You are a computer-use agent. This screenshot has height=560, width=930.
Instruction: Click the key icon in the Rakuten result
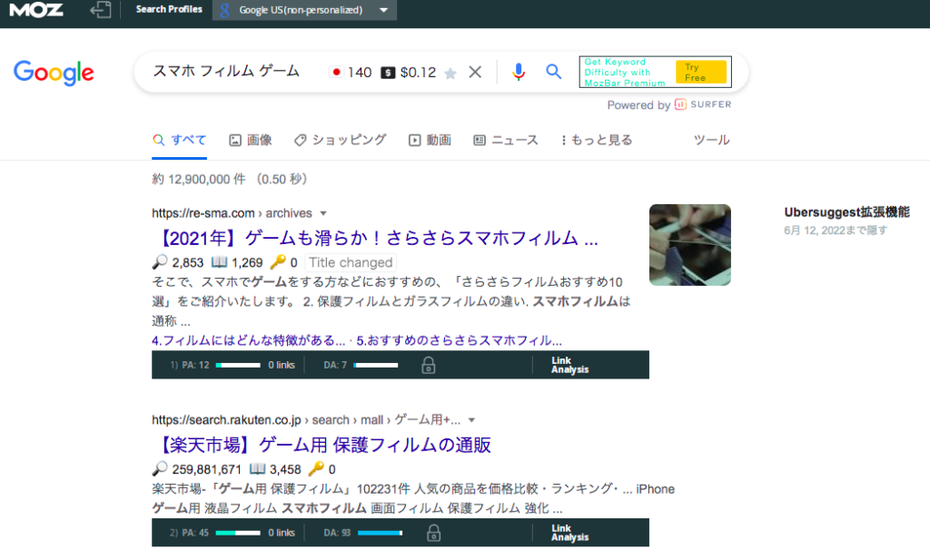pyautogui.click(x=316, y=468)
